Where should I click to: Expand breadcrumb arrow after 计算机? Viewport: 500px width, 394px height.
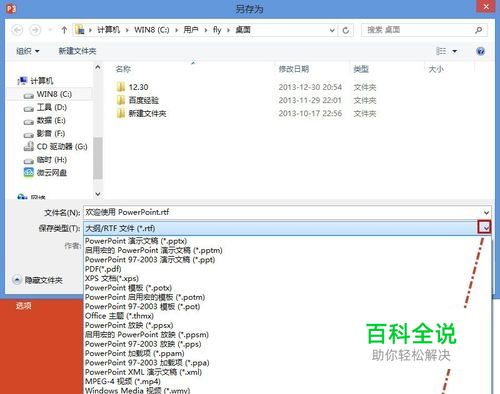(127, 30)
